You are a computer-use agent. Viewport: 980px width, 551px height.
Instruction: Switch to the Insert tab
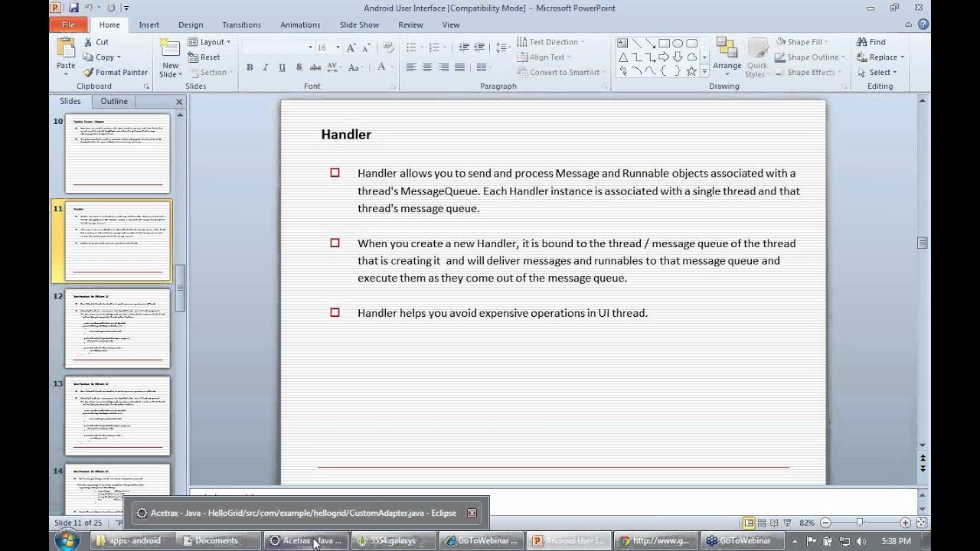click(x=149, y=24)
